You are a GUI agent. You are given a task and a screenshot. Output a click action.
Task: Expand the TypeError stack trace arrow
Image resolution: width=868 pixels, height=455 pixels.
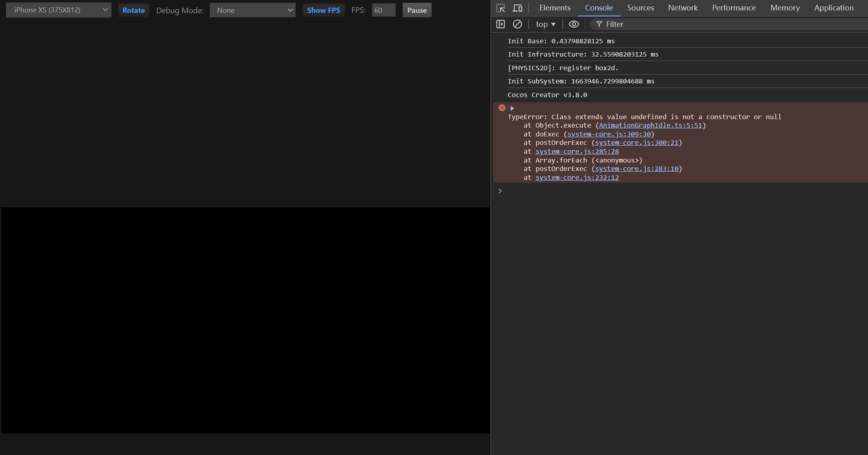(x=512, y=108)
